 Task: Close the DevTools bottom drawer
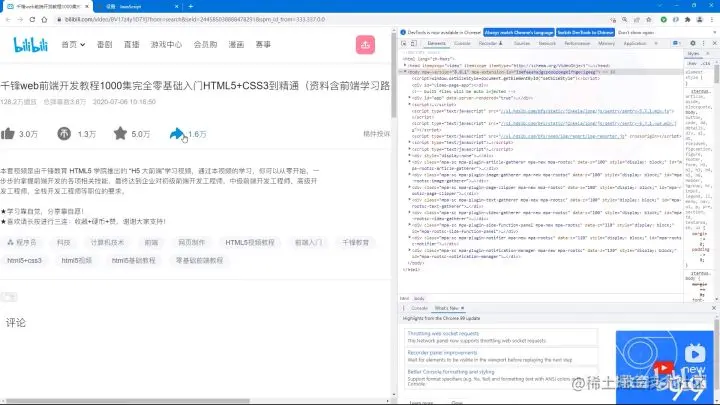[x=714, y=308]
